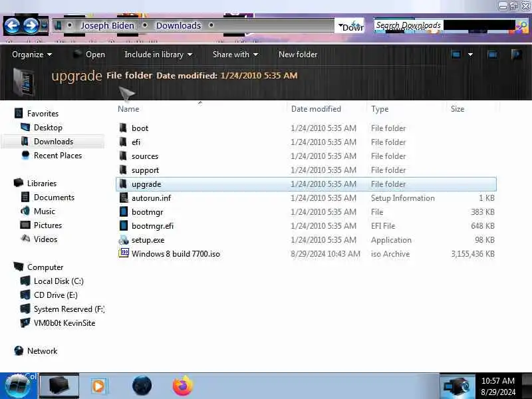Select the Windows 8 build 7700.iso icon

tap(124, 253)
